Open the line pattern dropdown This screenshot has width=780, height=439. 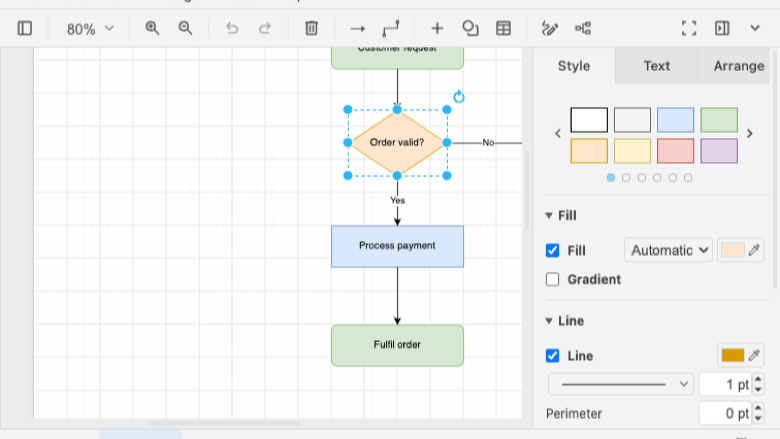(x=621, y=384)
